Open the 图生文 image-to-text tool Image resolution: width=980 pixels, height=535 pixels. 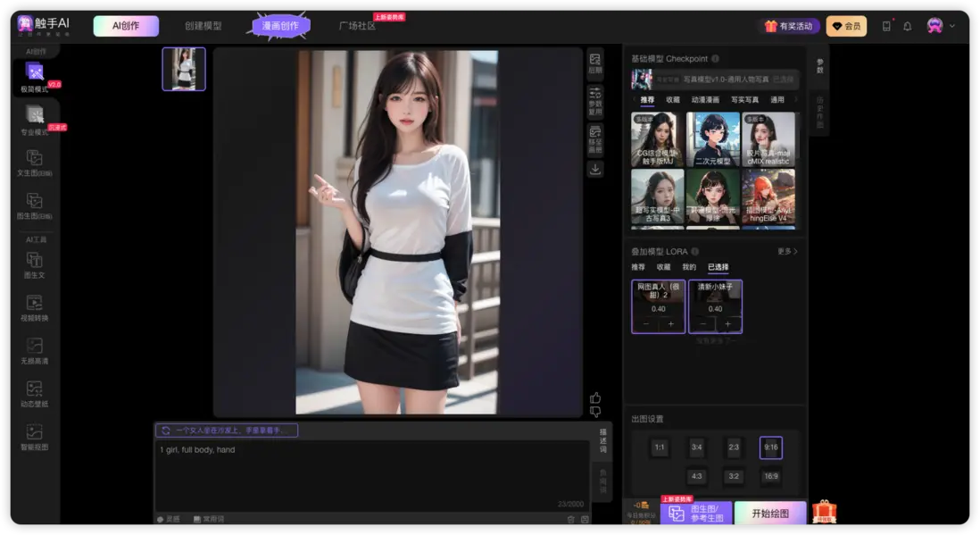pos(36,267)
